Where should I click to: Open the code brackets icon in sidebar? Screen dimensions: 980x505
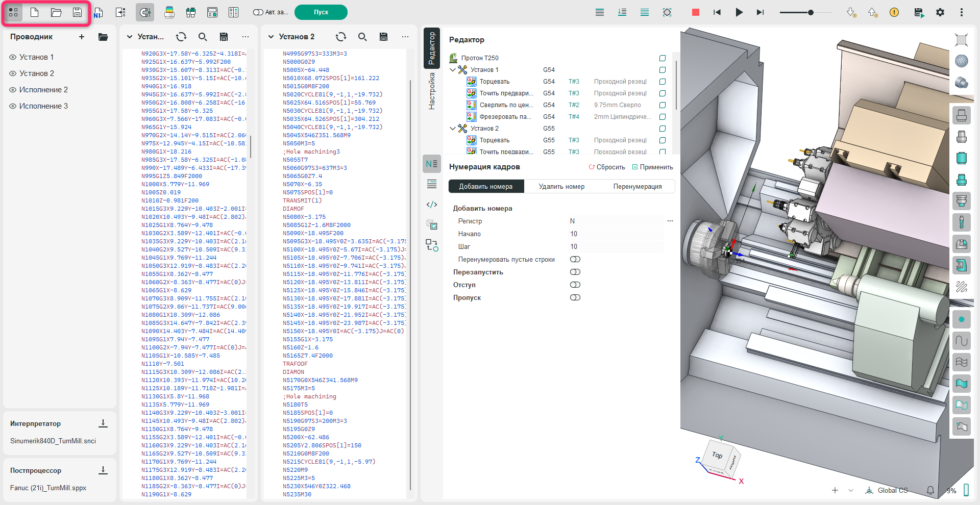coord(432,205)
